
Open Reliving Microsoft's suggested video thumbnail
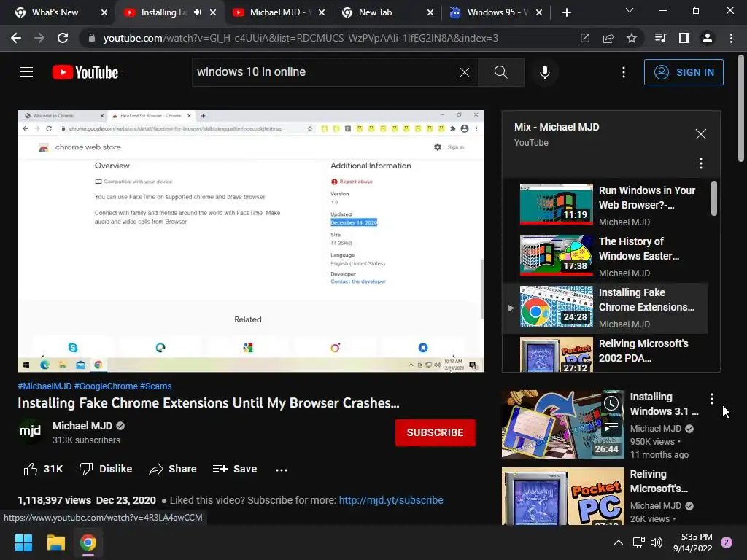pyautogui.click(x=562, y=496)
